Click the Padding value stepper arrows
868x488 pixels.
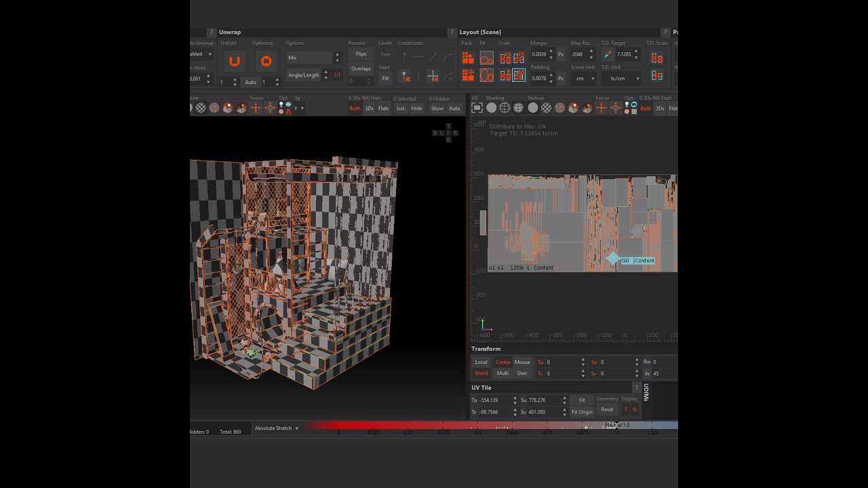tap(551, 79)
